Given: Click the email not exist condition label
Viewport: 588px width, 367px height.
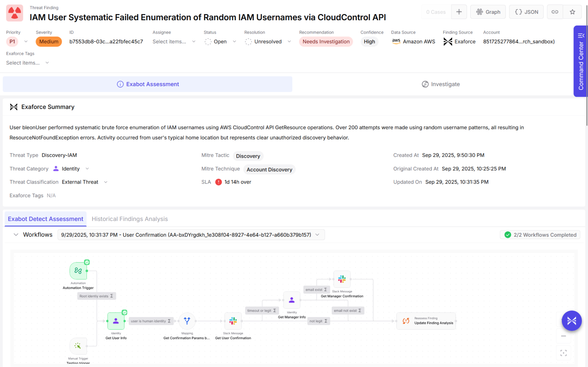Looking at the screenshot, I should pyautogui.click(x=348, y=311).
